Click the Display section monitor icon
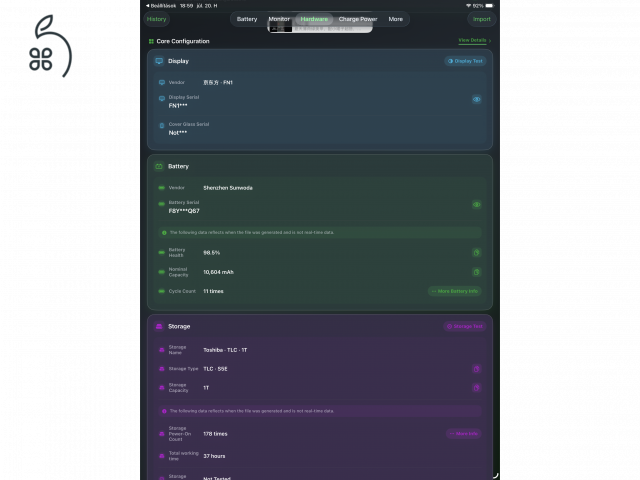Image resolution: width=640 pixels, height=480 pixels. click(x=159, y=61)
